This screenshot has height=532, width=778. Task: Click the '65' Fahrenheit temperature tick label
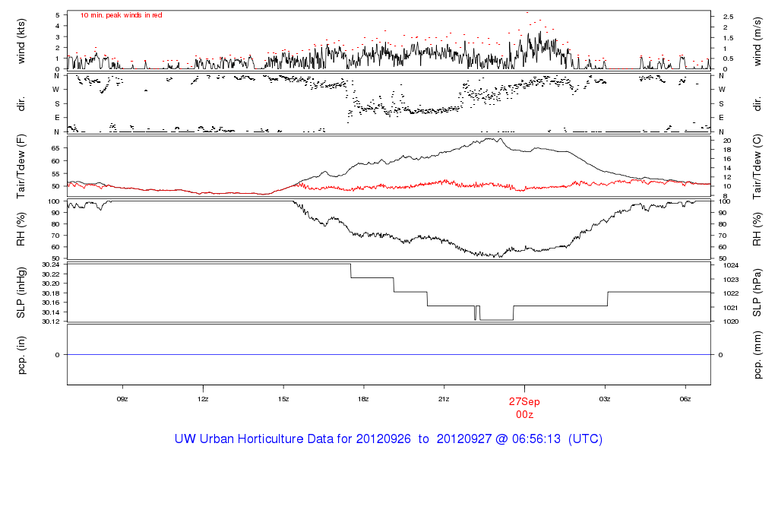point(55,148)
